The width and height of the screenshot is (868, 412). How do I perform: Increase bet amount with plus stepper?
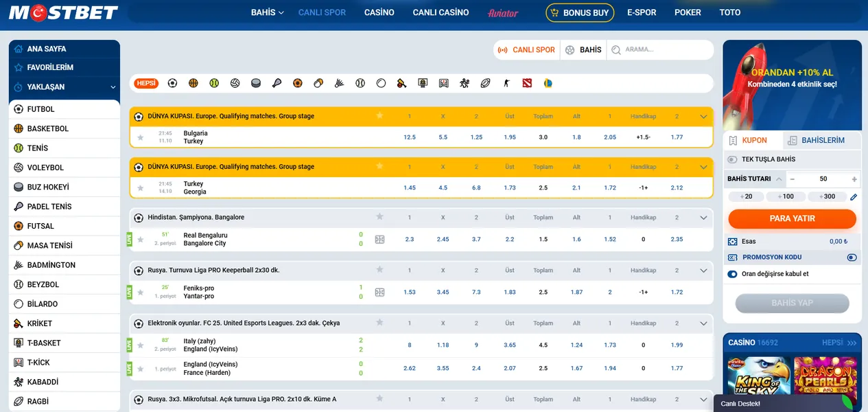pos(854,179)
